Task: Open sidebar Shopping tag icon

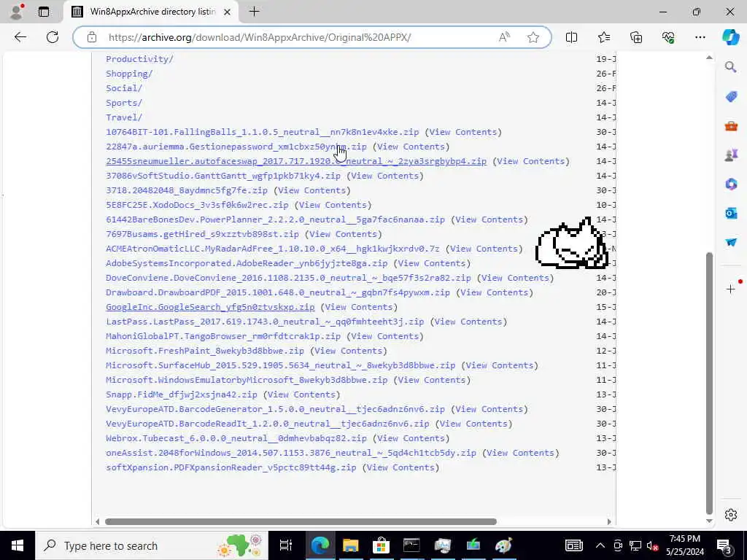Action: 731,97
